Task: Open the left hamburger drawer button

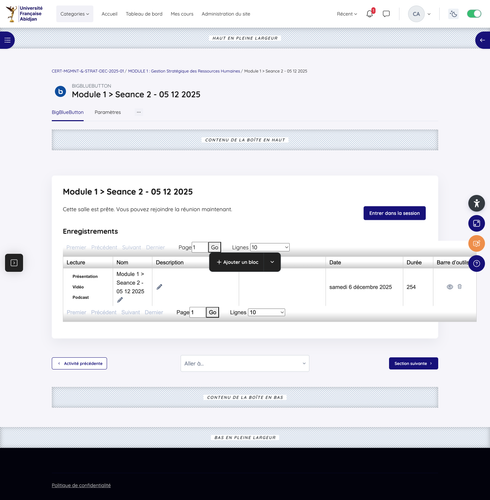Action: [7, 40]
